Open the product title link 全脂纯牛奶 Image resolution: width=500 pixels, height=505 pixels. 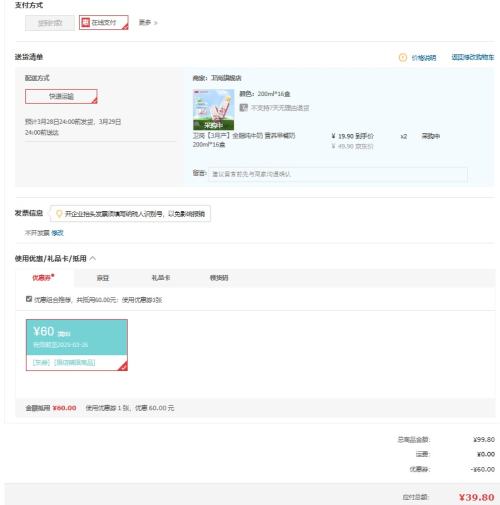point(244,140)
